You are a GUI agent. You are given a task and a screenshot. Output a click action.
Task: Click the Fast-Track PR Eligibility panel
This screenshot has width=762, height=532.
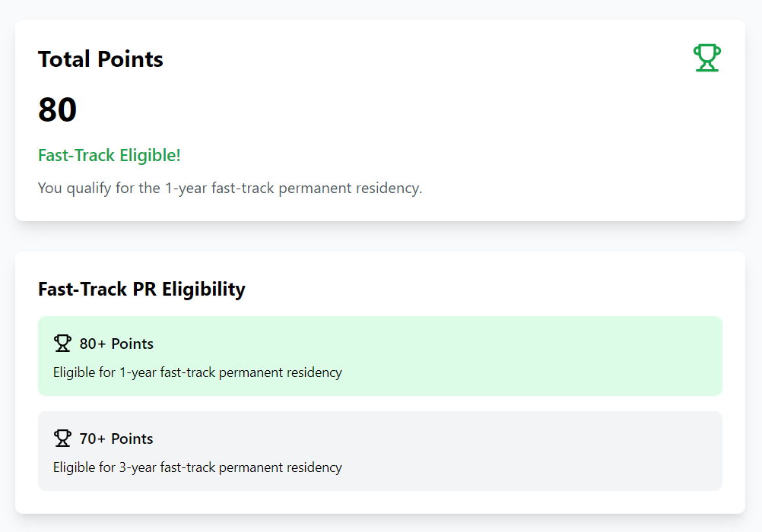(380, 382)
